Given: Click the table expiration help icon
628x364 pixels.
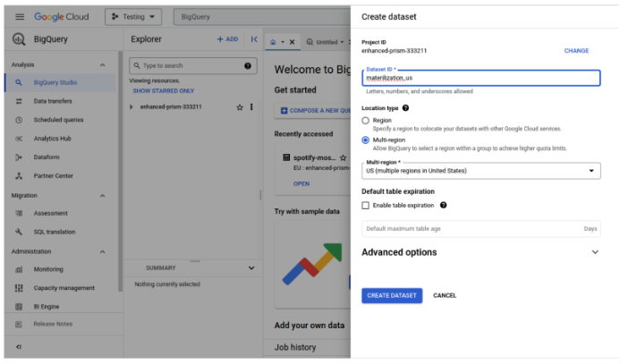Looking at the screenshot, I should [443, 206].
